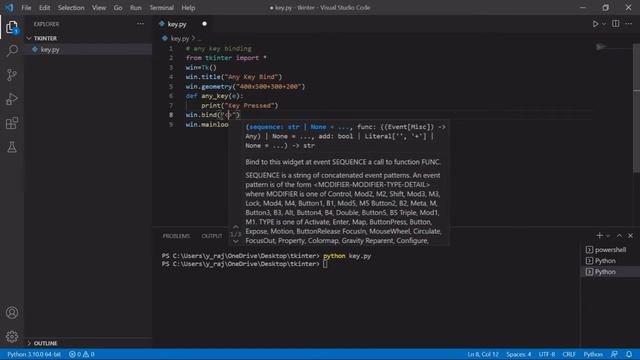This screenshot has width=640, height=360.
Task: Click line 6 def any_key code
Action: pos(214,96)
